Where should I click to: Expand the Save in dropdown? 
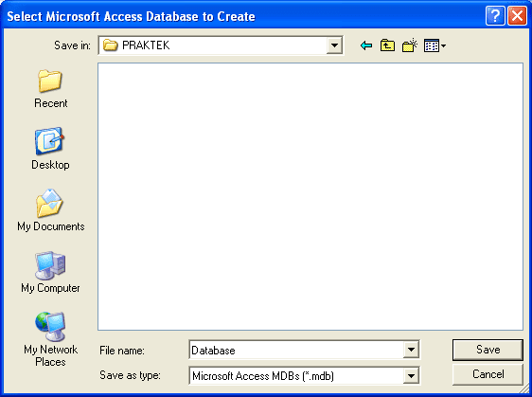coord(334,45)
